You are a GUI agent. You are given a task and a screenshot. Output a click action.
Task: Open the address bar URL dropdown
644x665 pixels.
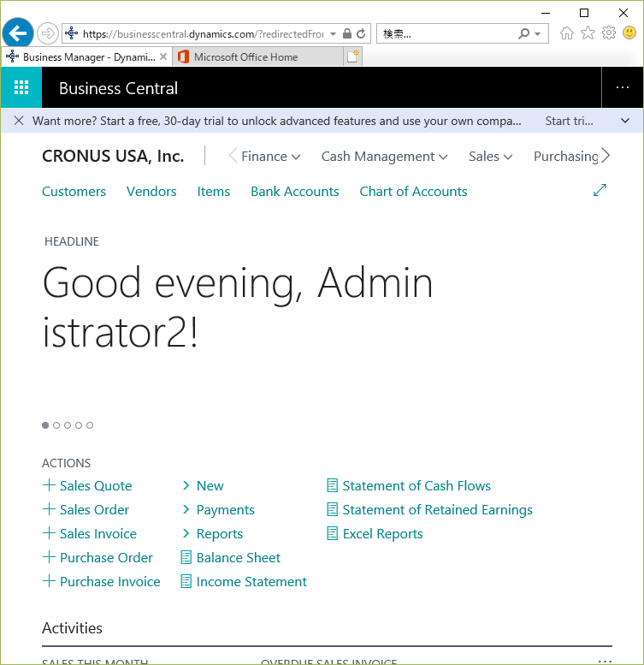tap(333, 34)
